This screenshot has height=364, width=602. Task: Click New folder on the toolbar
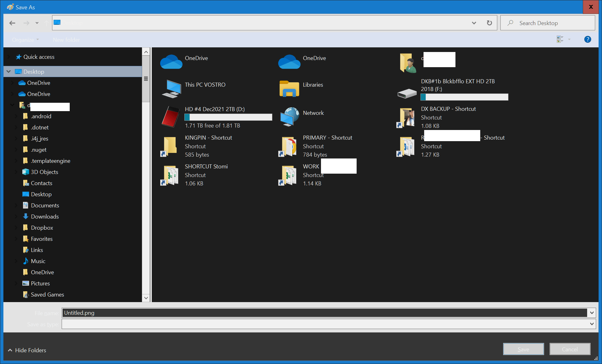click(x=66, y=39)
